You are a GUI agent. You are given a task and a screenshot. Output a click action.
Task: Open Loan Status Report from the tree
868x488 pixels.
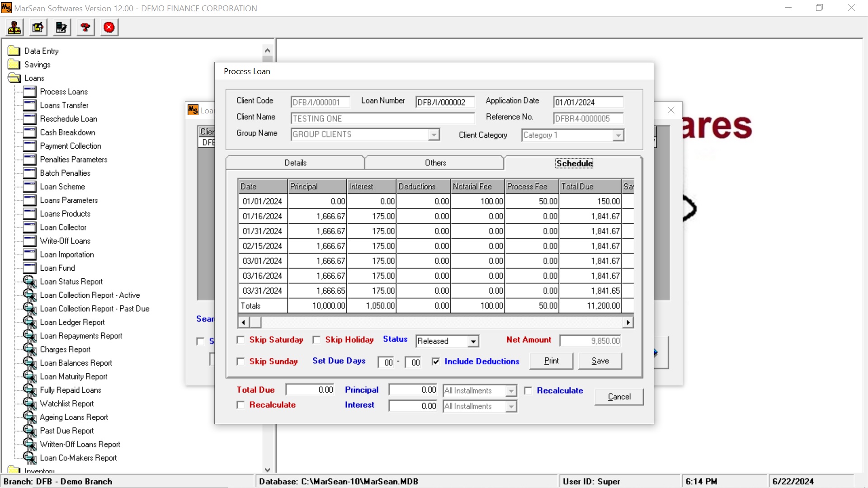(71, 282)
